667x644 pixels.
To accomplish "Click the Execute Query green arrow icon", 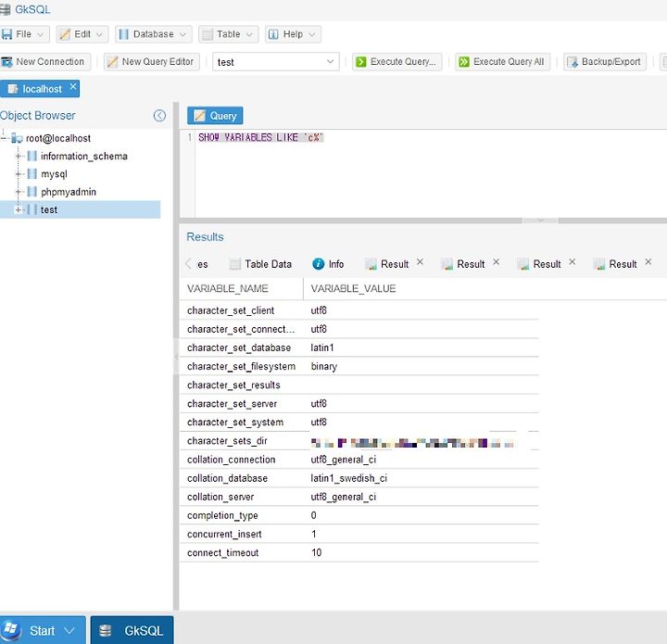I will 360,62.
